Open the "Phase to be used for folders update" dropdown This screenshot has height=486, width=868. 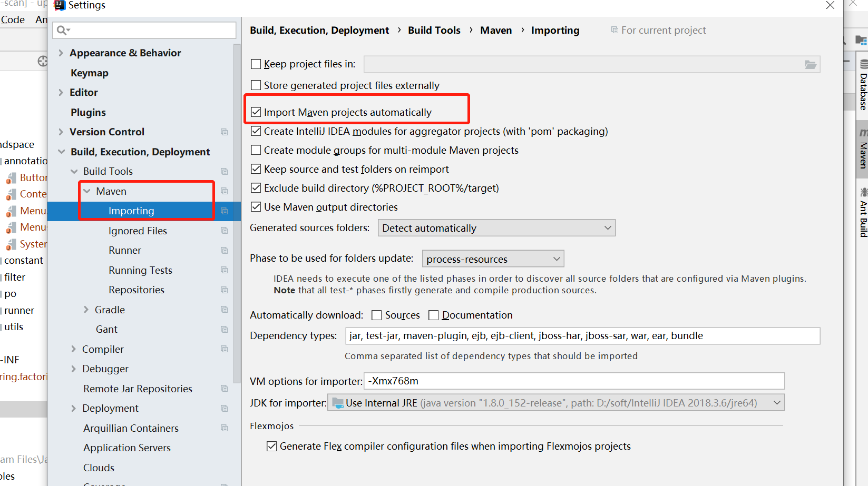pos(493,259)
